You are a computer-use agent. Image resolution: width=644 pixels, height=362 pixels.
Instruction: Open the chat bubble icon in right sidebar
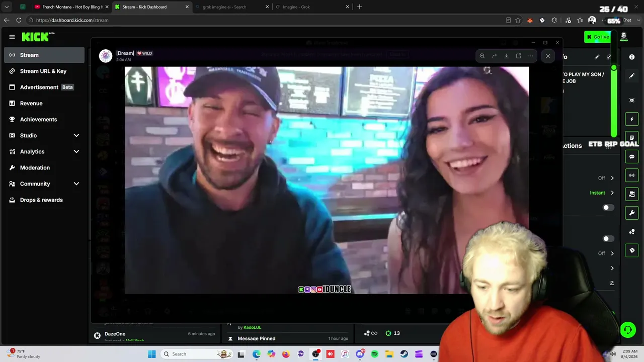[632, 157]
